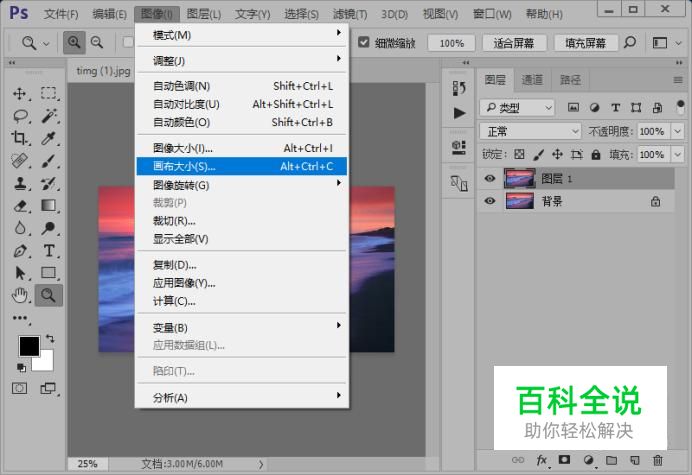
Task: Create a new group folder icon
Action: [x=611, y=460]
